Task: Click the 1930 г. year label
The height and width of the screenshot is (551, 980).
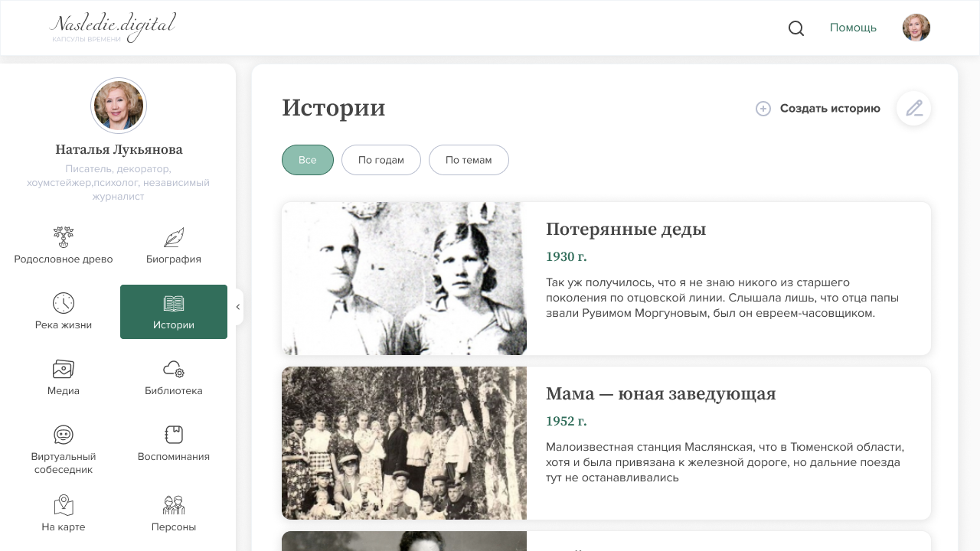Action: (x=567, y=256)
